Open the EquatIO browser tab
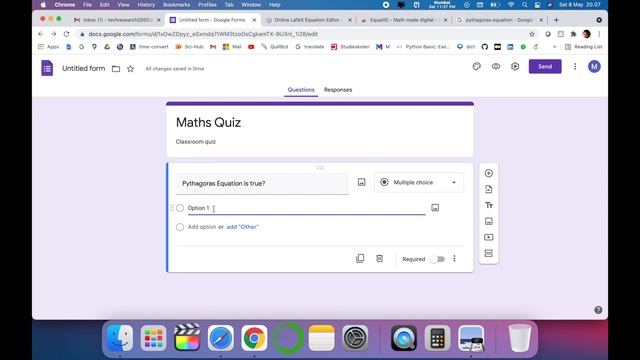Screen dimensions: 640x360 coord(404,20)
